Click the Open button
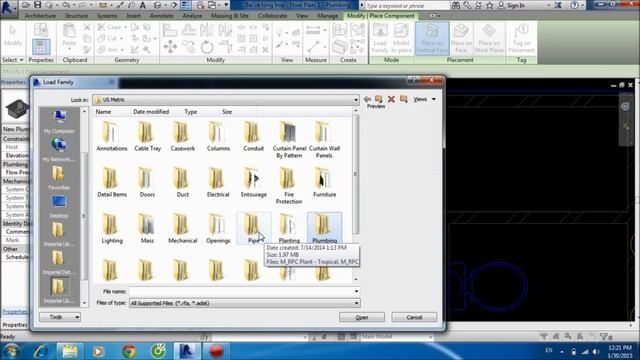The width and height of the screenshot is (640, 360). tap(362, 317)
